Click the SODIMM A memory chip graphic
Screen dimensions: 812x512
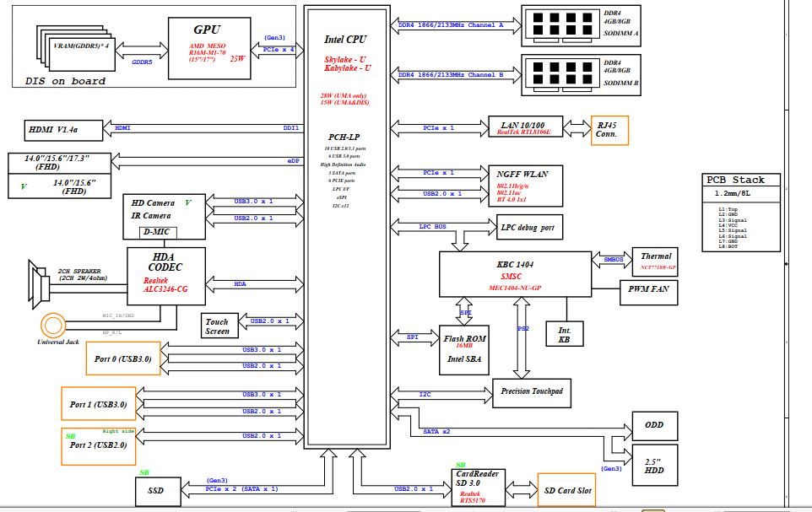[x=562, y=26]
